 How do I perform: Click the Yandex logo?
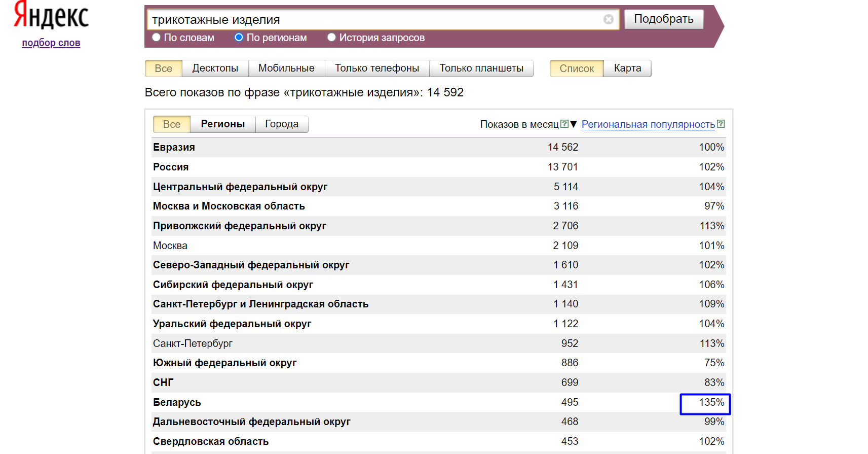tap(51, 15)
